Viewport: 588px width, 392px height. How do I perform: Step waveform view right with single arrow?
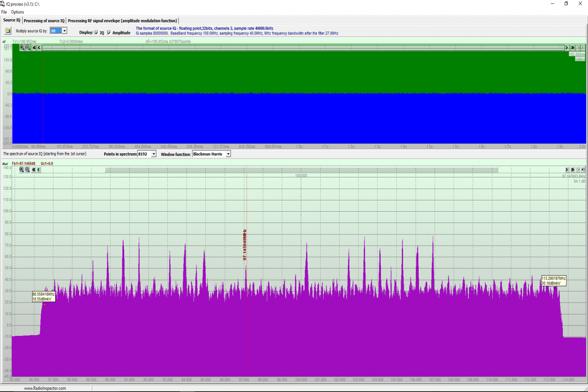pos(567,47)
